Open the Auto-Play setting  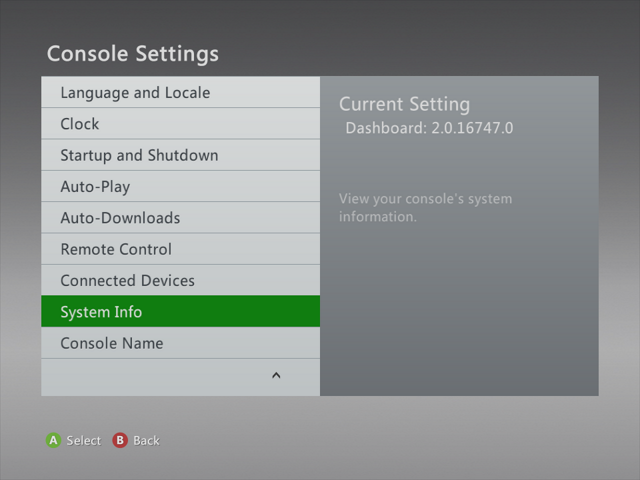[95, 187]
